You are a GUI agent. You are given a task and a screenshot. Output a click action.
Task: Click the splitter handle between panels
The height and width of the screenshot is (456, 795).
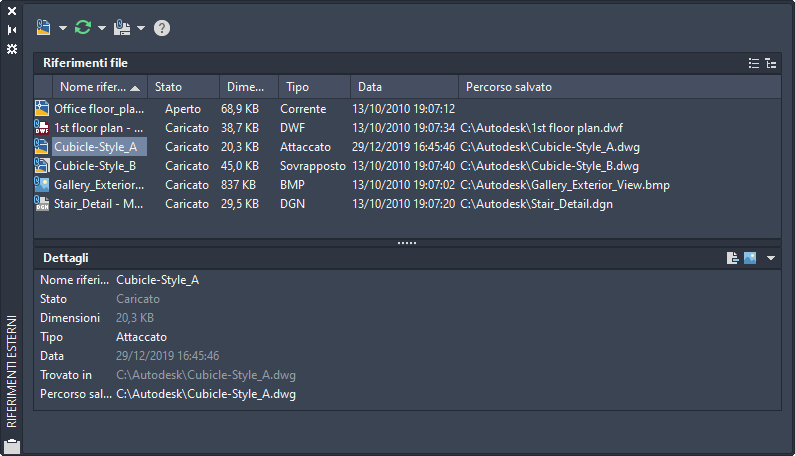[x=407, y=243]
